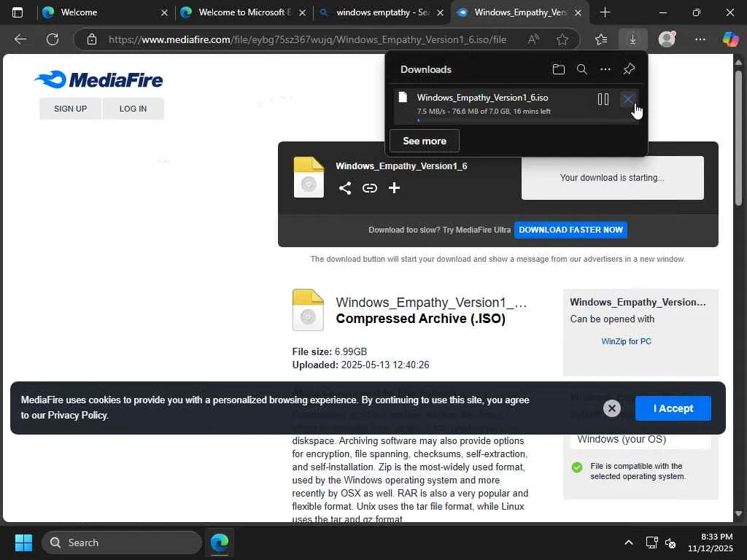
Task: Click the ISO file thumbnail in header
Action: pyautogui.click(x=309, y=177)
